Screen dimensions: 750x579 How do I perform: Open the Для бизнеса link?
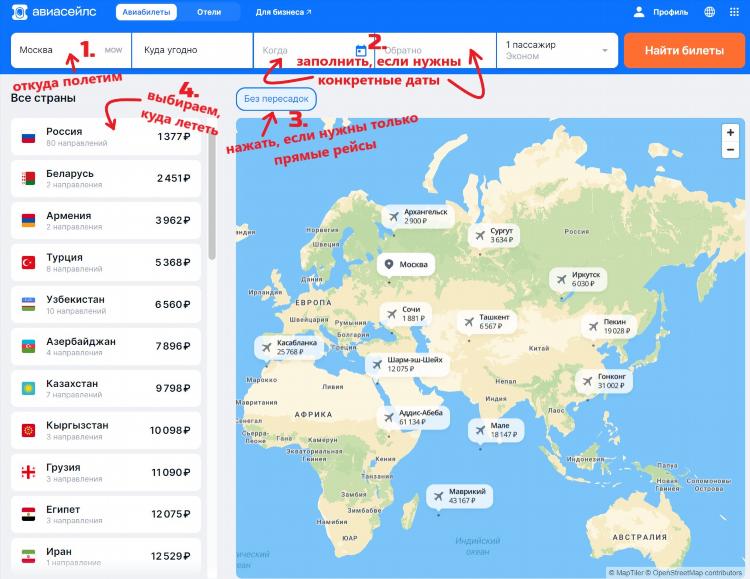(283, 12)
